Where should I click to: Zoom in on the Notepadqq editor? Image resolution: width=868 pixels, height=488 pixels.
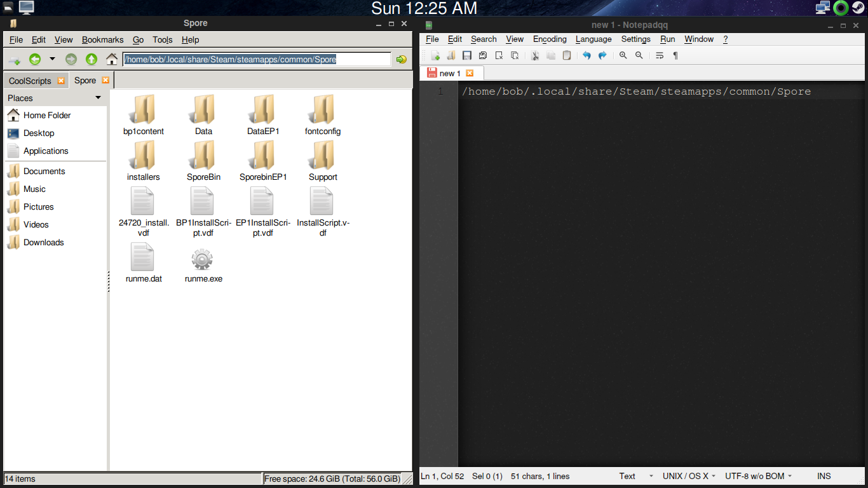coord(623,56)
